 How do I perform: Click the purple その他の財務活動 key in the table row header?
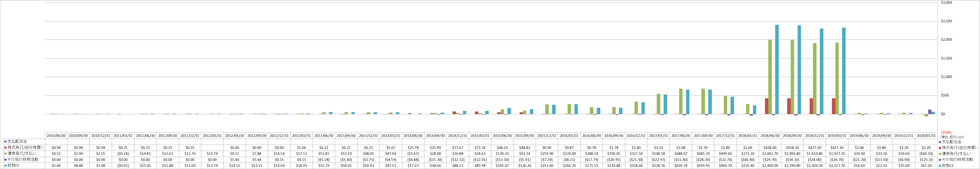(6, 160)
